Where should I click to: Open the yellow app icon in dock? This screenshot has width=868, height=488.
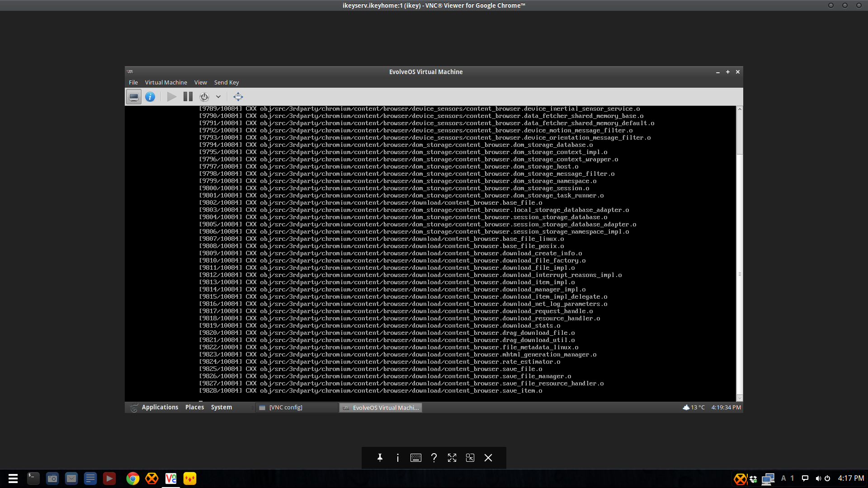coord(190,479)
